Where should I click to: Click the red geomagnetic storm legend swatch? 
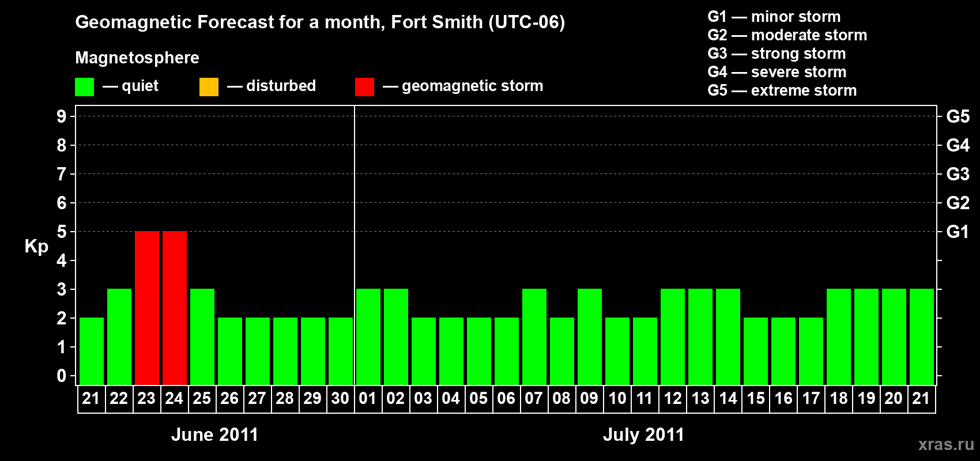click(364, 87)
